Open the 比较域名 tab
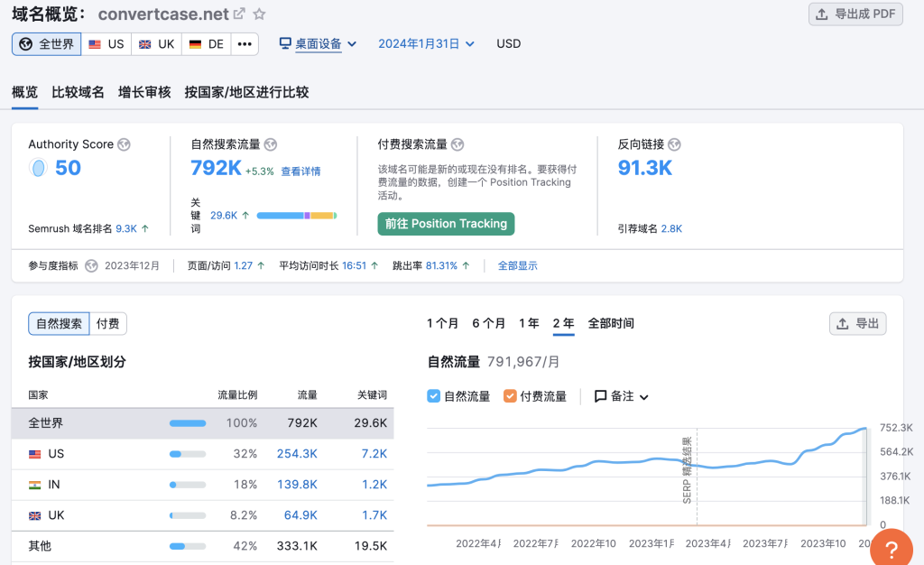The width and height of the screenshot is (924, 565). click(78, 92)
